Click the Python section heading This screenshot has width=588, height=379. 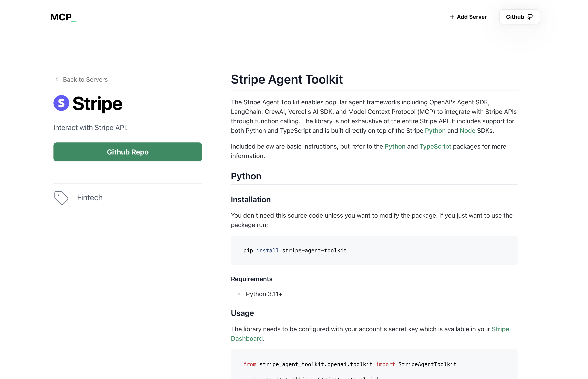tap(246, 176)
